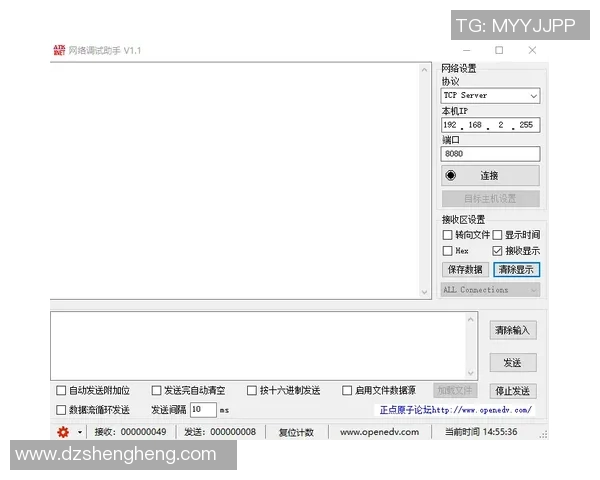Click the 连接 connect button

(x=490, y=175)
